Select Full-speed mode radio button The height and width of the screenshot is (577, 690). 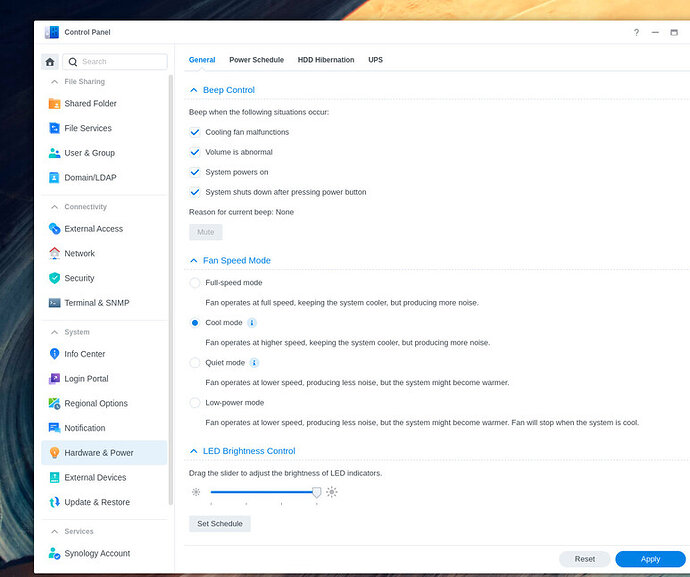[195, 283]
